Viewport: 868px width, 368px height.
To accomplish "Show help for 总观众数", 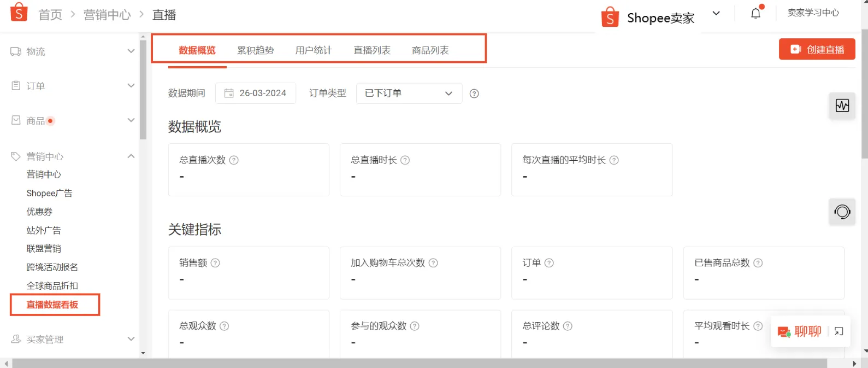I will [x=224, y=326].
